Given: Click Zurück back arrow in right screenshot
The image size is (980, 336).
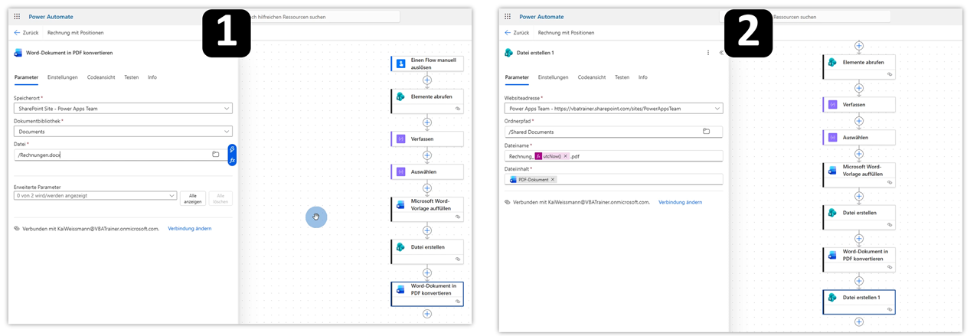Looking at the screenshot, I should pyautogui.click(x=508, y=33).
